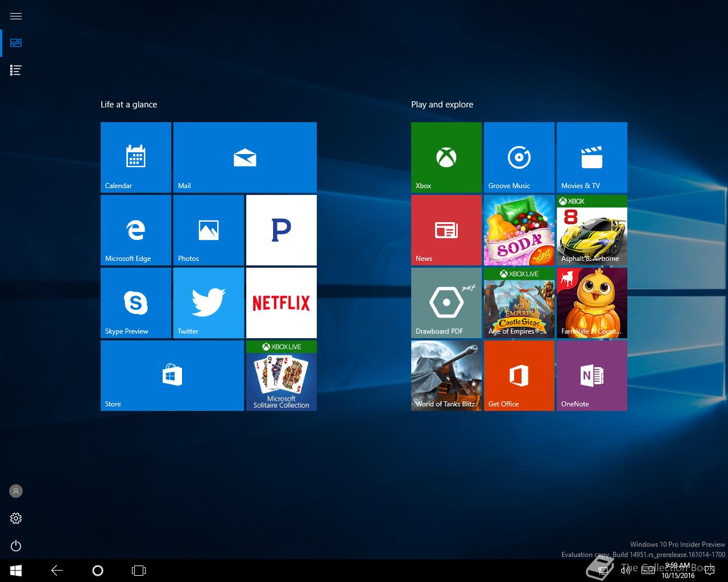This screenshot has width=728, height=582.
Task: Open the Movies & TV tile
Action: (592, 157)
